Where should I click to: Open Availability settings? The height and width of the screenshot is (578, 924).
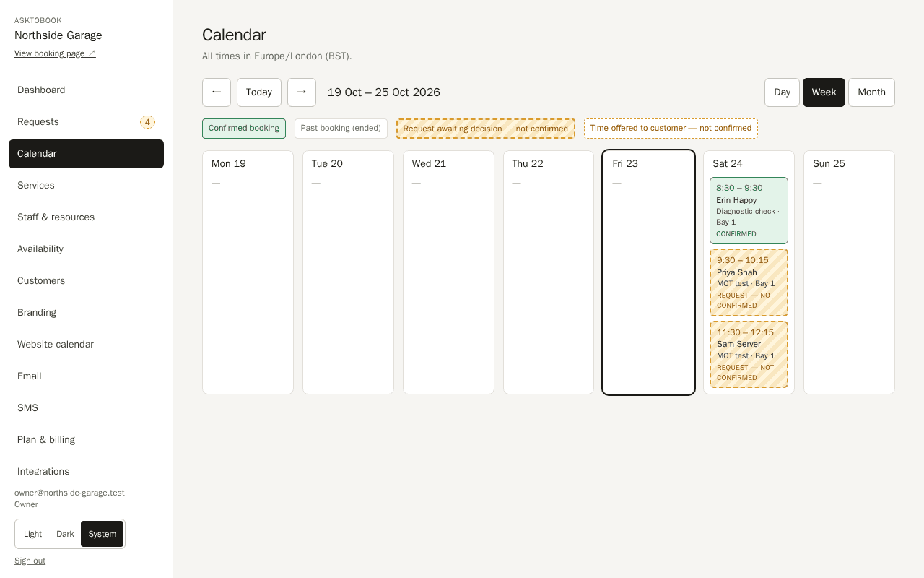tap(86, 249)
